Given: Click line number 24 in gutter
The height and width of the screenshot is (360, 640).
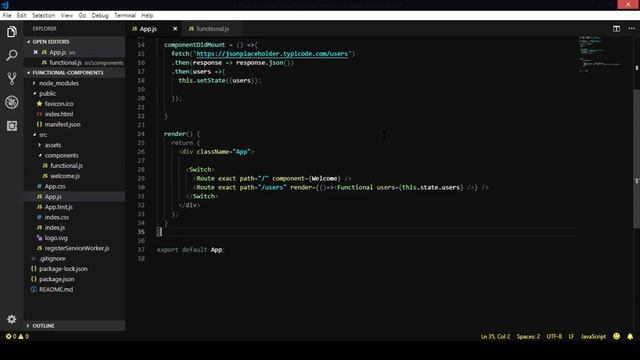Looking at the screenshot, I should 141,134.
